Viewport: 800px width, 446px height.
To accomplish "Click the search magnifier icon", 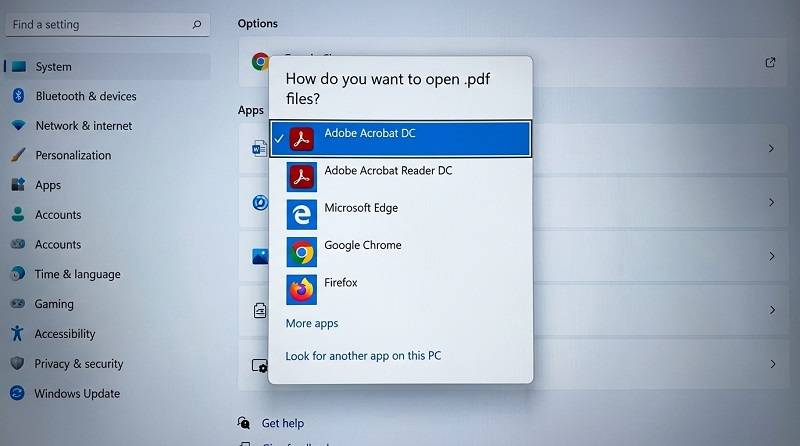I will 197,24.
